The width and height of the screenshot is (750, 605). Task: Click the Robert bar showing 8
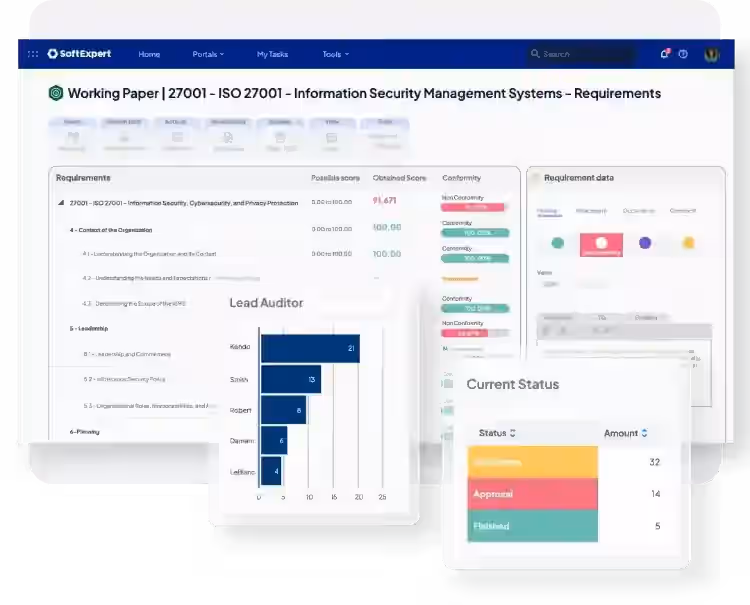(284, 410)
